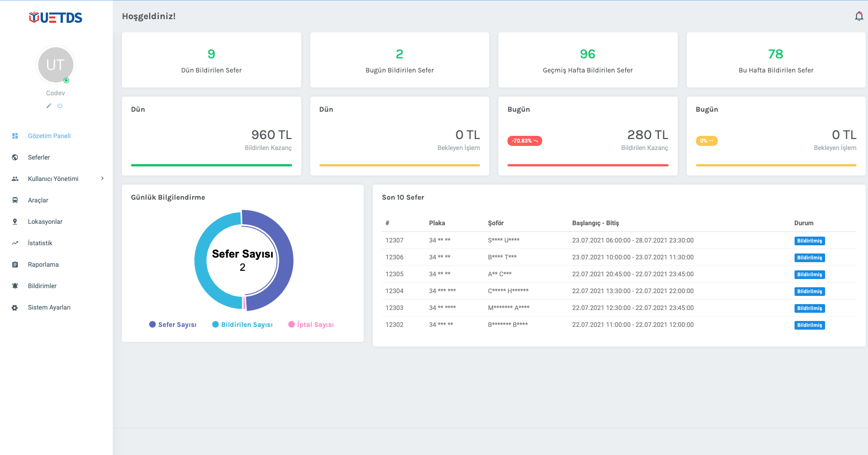
Task: Expand the Kullanıcı Yönetimi submenu chevron
Action: tap(102, 179)
